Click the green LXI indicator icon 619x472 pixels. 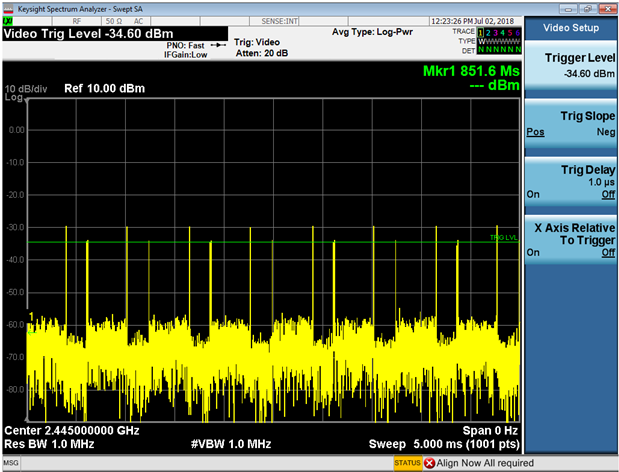coord(8,21)
